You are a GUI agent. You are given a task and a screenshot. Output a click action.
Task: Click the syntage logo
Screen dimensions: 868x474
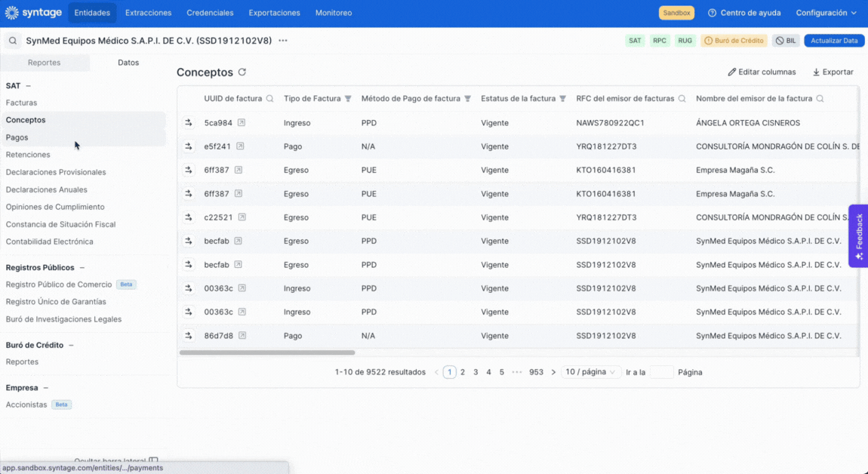coord(33,13)
